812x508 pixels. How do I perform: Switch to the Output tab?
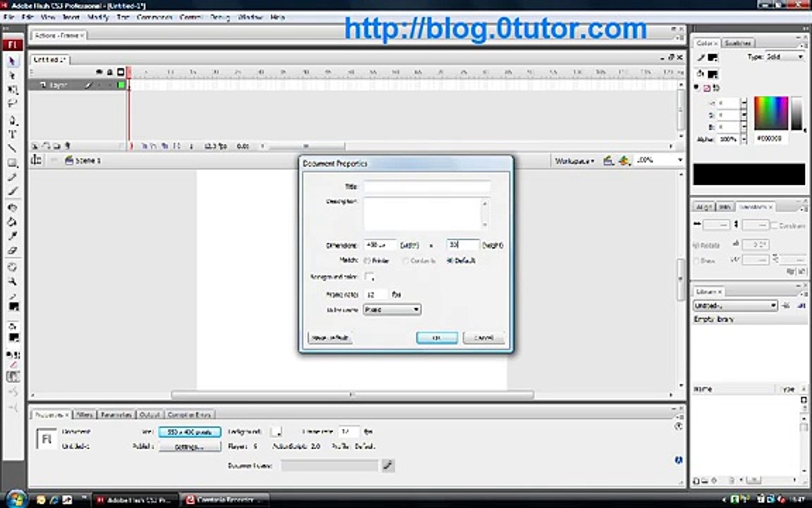[x=149, y=415]
